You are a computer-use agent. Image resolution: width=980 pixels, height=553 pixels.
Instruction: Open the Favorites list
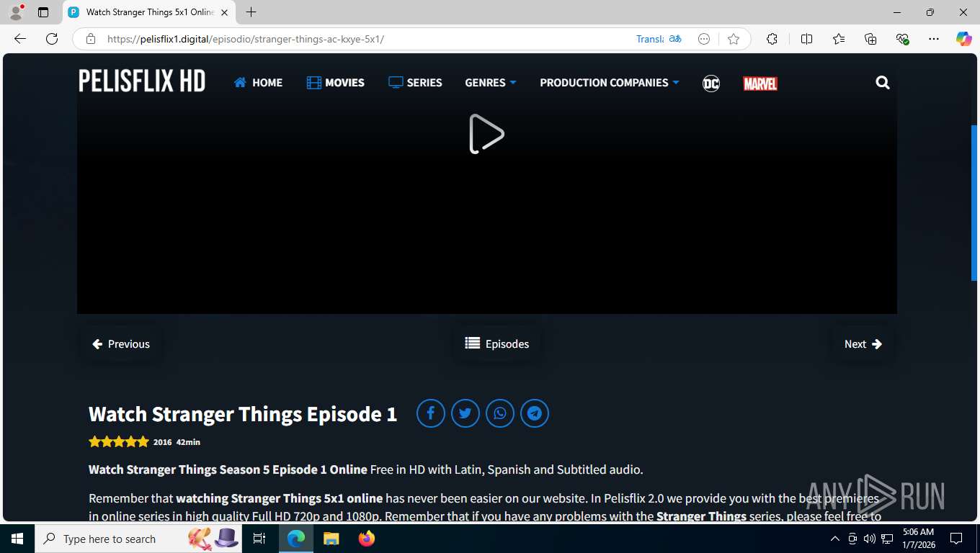coord(839,39)
